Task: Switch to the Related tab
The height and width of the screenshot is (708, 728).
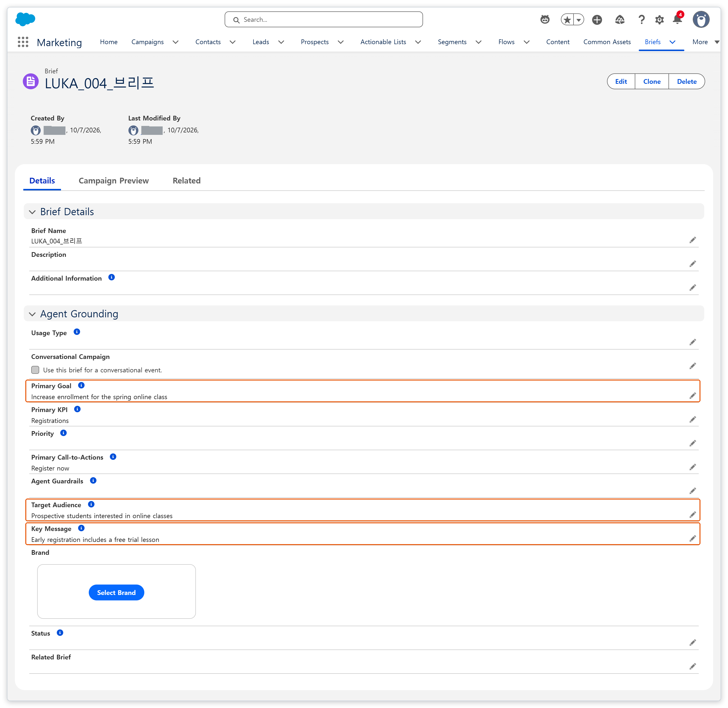Action: click(186, 181)
